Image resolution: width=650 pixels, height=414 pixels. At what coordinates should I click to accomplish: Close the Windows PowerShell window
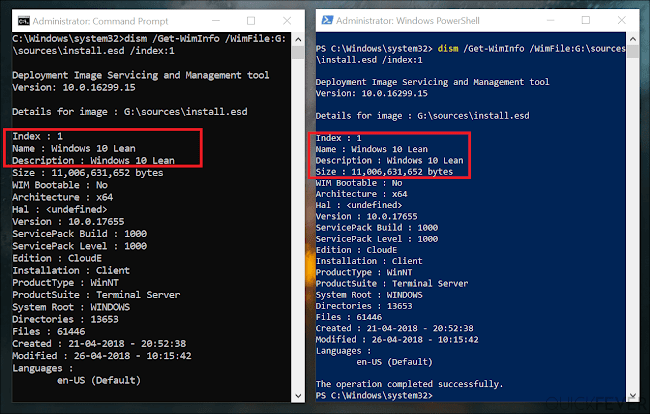click(x=621, y=20)
